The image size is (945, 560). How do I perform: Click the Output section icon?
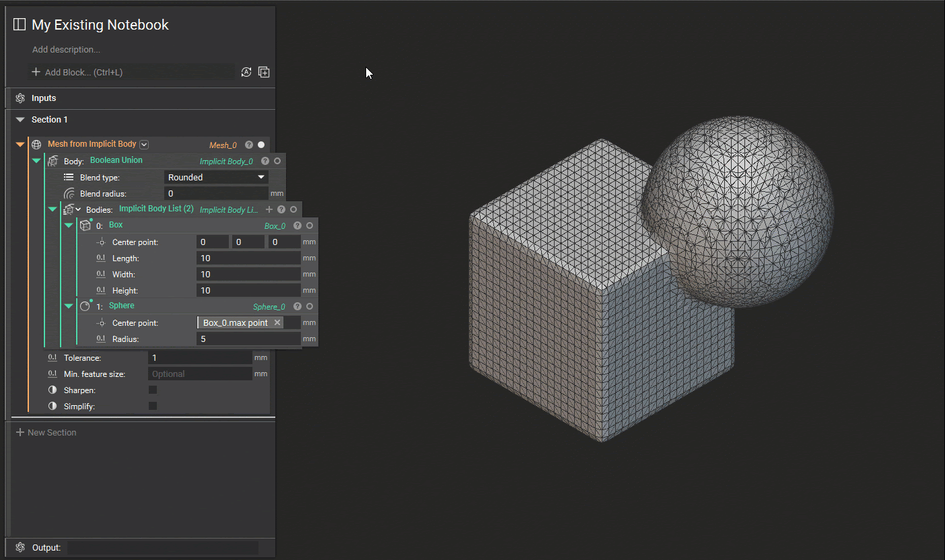pyautogui.click(x=20, y=547)
